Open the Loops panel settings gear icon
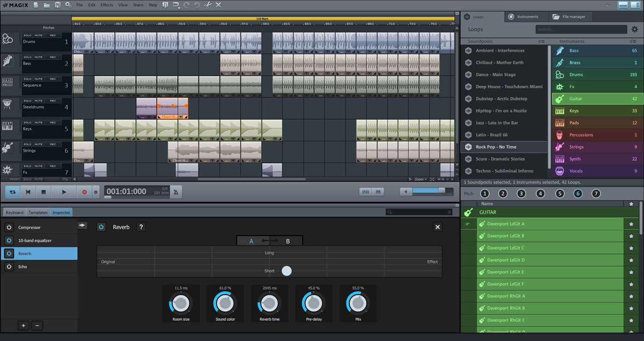This screenshot has width=644, height=341. [x=634, y=29]
